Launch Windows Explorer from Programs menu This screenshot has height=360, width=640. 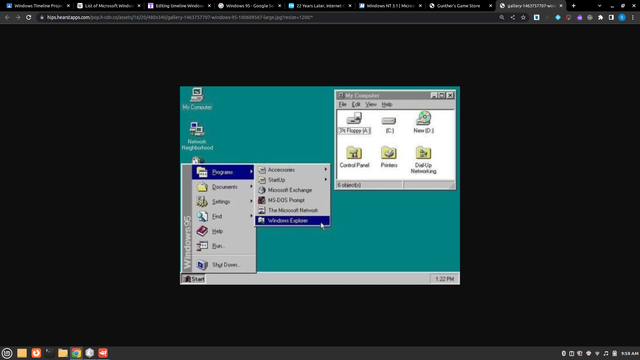[x=292, y=220]
